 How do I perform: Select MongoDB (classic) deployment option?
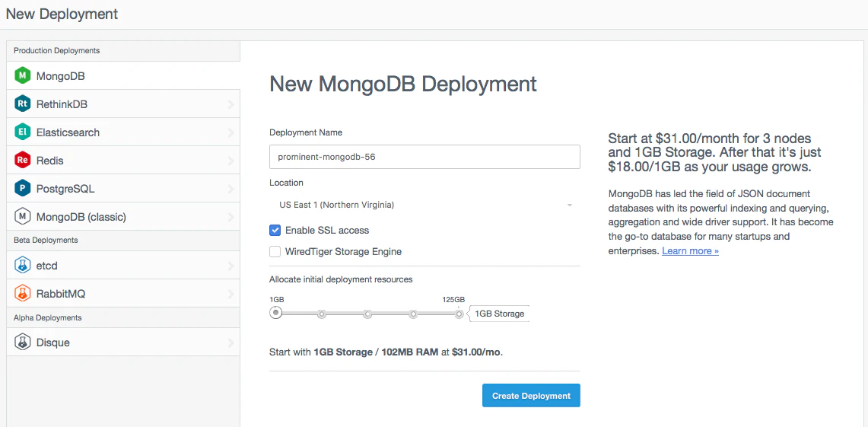point(123,217)
